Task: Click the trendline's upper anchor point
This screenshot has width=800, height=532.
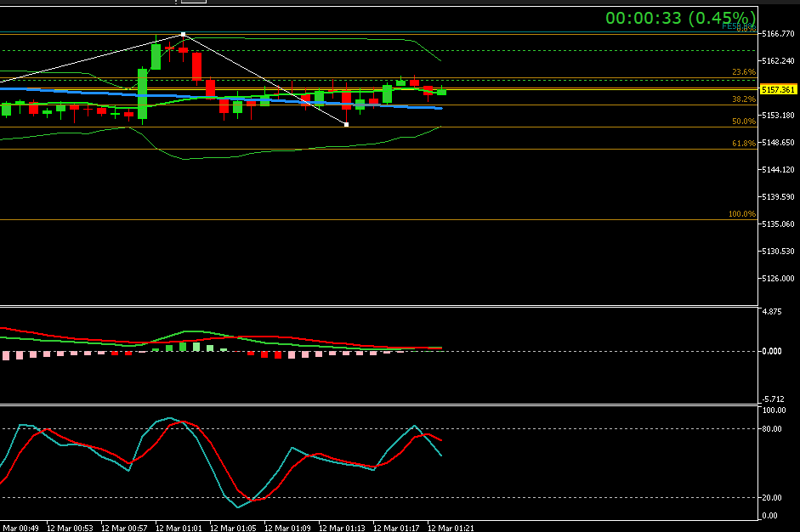Action: point(184,34)
